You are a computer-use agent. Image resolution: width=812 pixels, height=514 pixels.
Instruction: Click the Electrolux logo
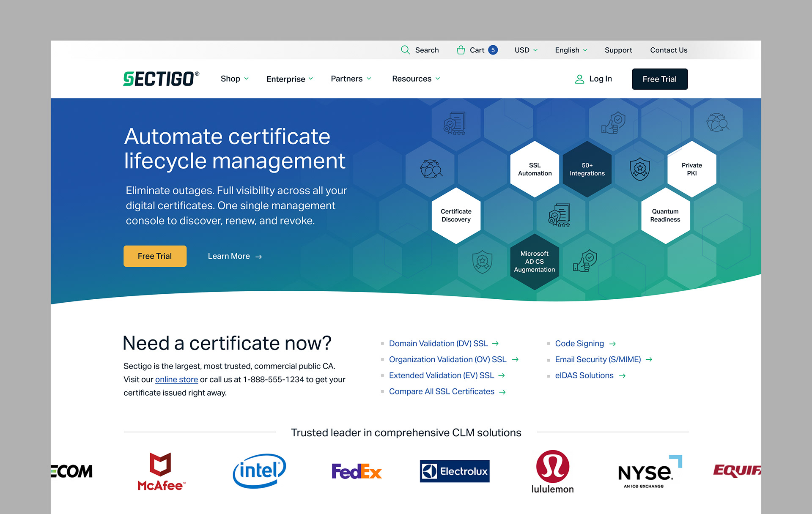(x=455, y=471)
